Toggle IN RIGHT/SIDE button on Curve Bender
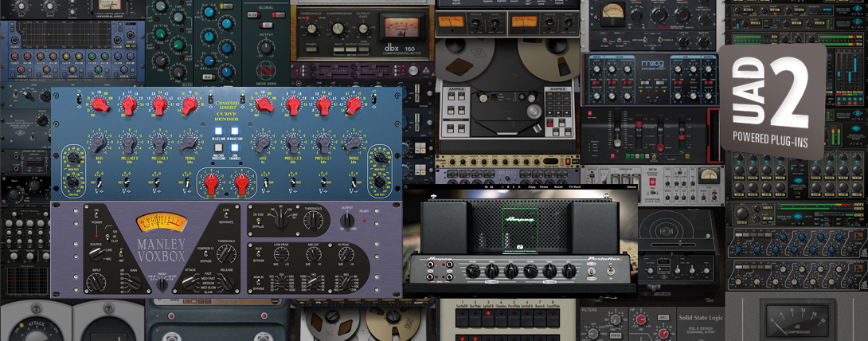 (234, 131)
